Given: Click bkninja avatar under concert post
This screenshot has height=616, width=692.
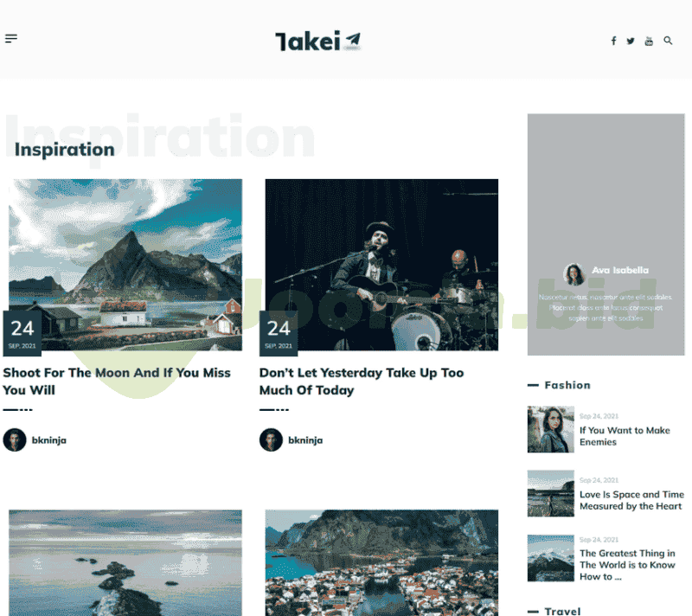Looking at the screenshot, I should point(271,440).
